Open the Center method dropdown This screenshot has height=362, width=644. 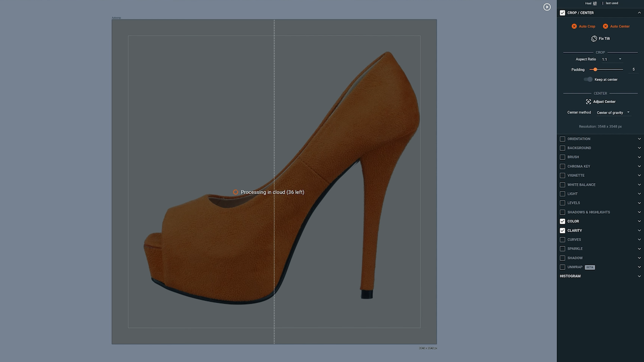[628, 112]
